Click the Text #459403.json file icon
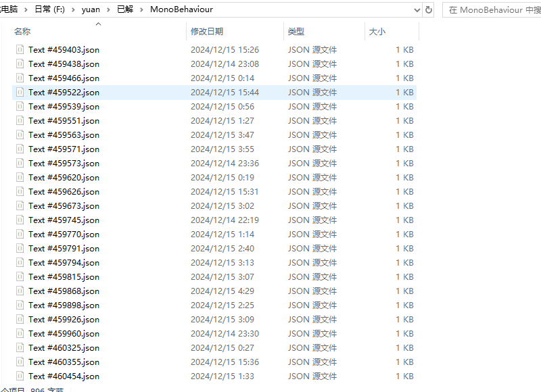Image resolution: width=541 pixels, height=392 pixels. tap(20, 50)
